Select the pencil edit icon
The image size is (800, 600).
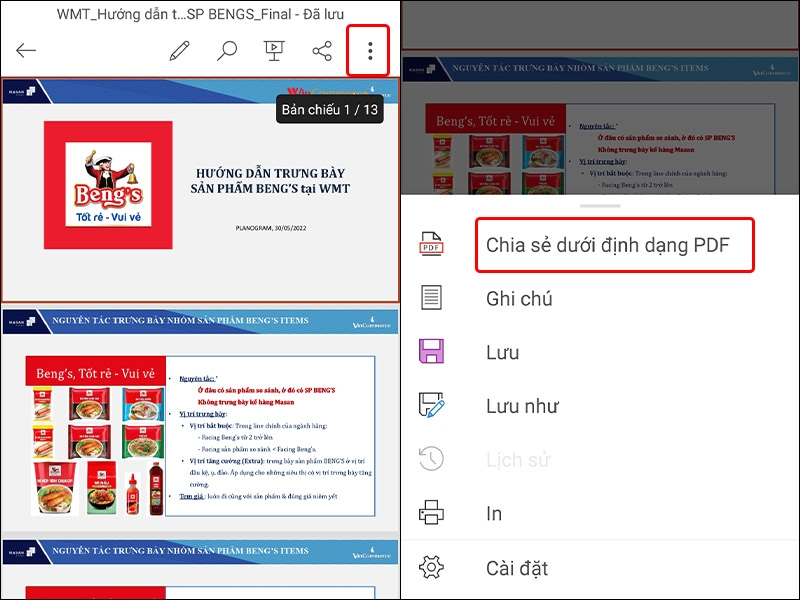180,47
